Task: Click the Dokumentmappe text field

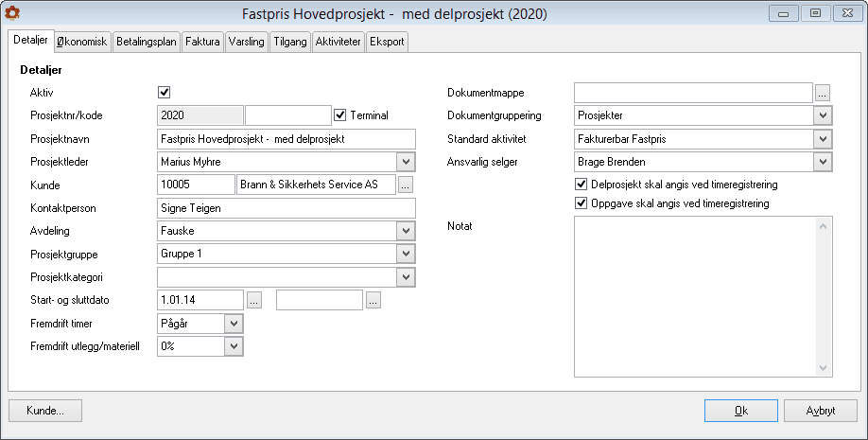Action: pos(693,93)
